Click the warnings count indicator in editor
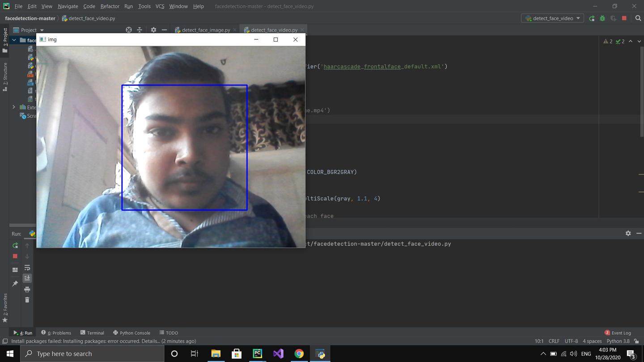Image resolution: width=644 pixels, height=362 pixels. pos(608,41)
